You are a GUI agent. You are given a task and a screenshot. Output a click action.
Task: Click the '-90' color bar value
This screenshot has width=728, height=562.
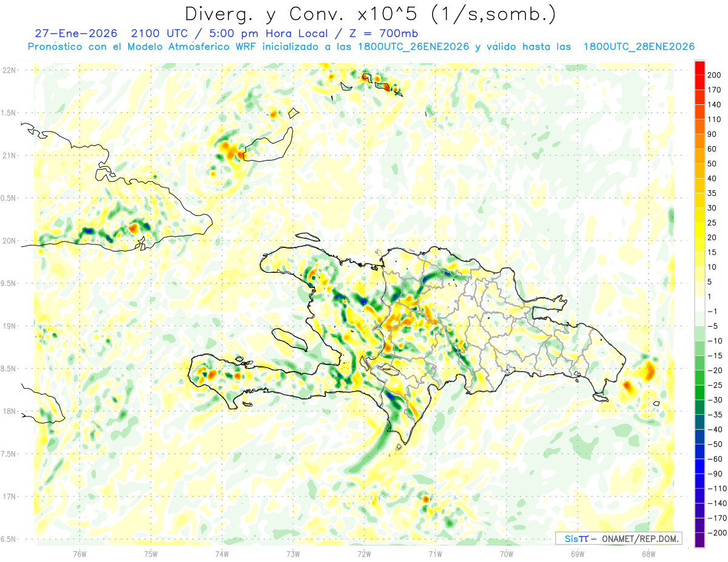715,473
